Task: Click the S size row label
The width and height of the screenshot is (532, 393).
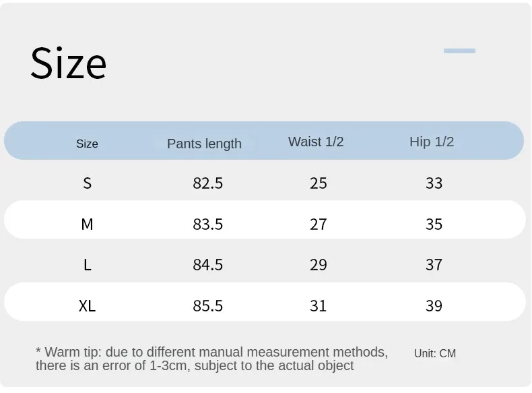Action: 87,183
